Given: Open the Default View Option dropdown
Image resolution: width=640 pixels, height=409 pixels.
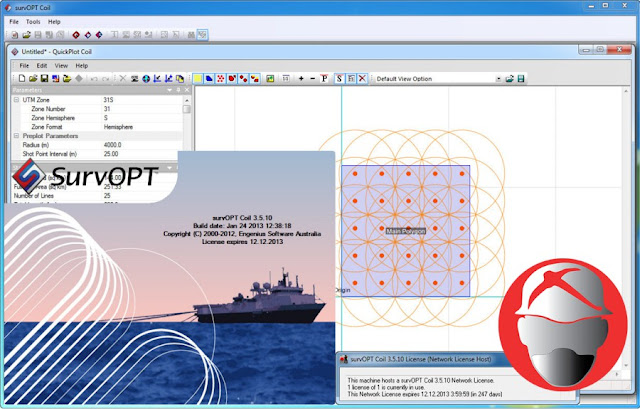Looking at the screenshot, I should pyautogui.click(x=498, y=79).
